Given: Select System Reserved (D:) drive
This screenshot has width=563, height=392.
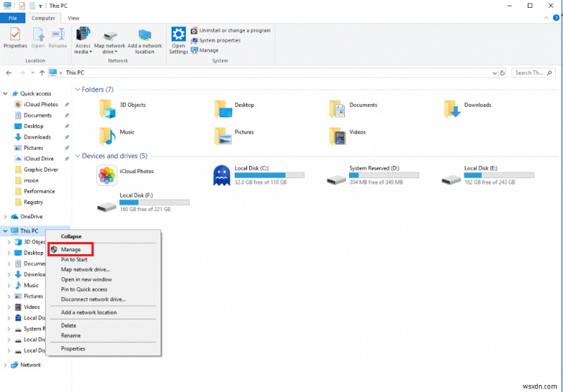Looking at the screenshot, I should click(x=373, y=175).
